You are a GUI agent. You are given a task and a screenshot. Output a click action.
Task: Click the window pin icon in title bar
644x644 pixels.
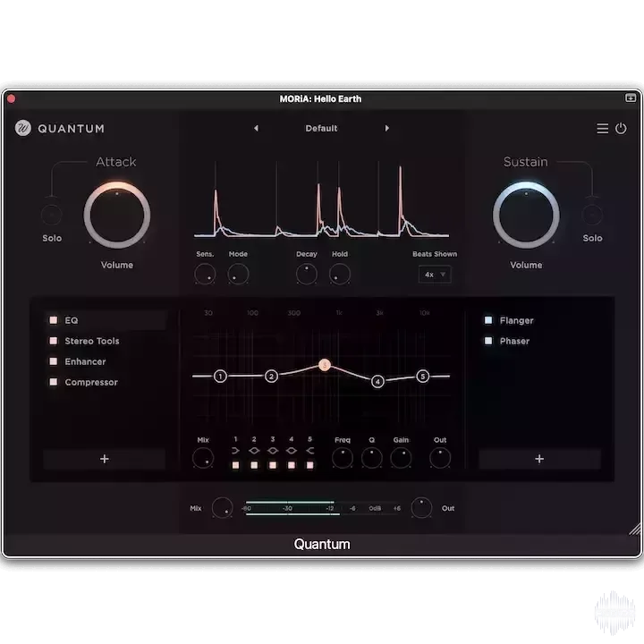pyautogui.click(x=631, y=97)
